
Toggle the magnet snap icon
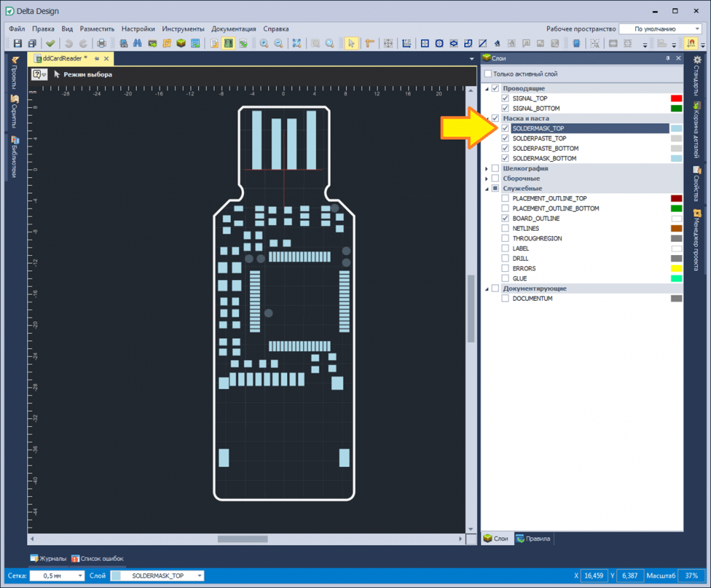[692, 44]
